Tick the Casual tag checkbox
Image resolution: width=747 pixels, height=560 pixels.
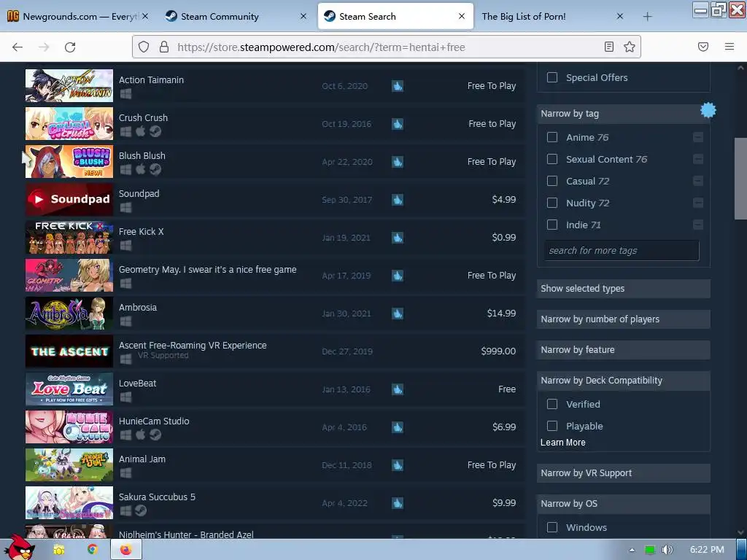(552, 181)
